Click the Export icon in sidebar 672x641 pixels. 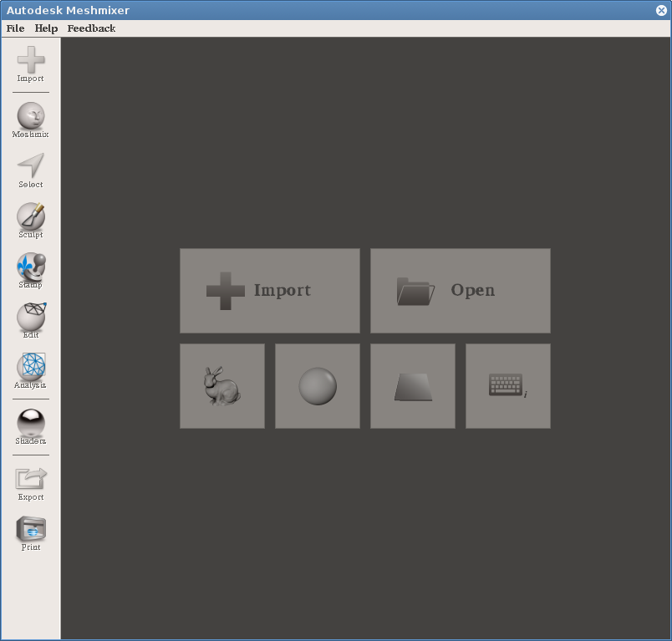(x=30, y=484)
